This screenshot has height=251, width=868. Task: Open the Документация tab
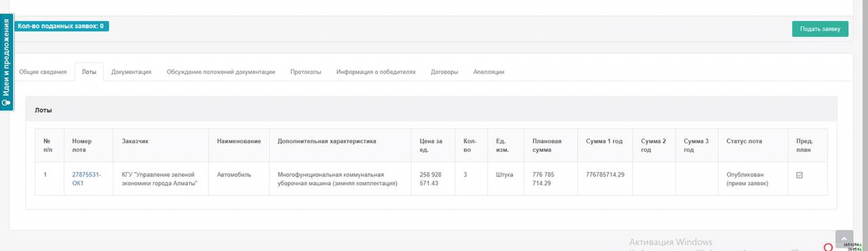tap(132, 72)
